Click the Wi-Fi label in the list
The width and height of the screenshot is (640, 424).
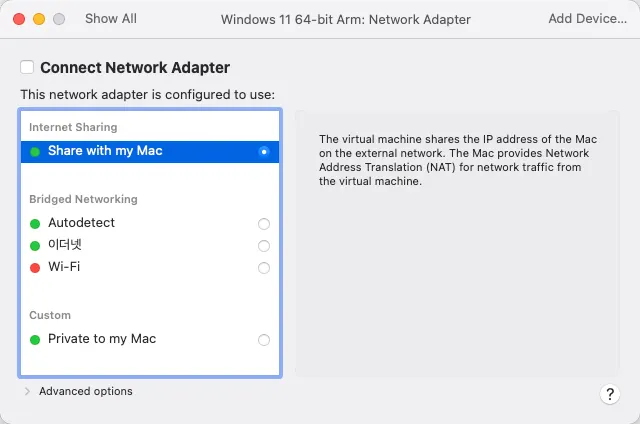pyautogui.click(x=64, y=268)
